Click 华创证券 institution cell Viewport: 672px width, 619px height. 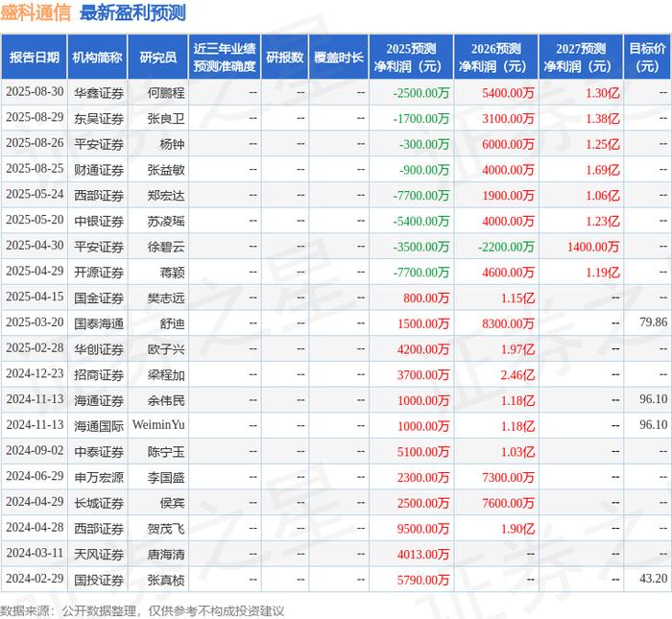coord(99,349)
